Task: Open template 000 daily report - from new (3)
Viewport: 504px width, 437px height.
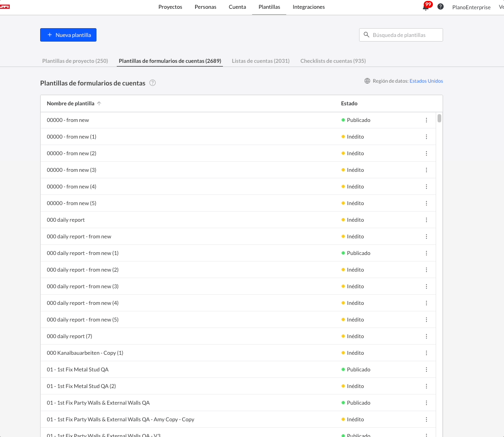Action: pyautogui.click(x=83, y=286)
